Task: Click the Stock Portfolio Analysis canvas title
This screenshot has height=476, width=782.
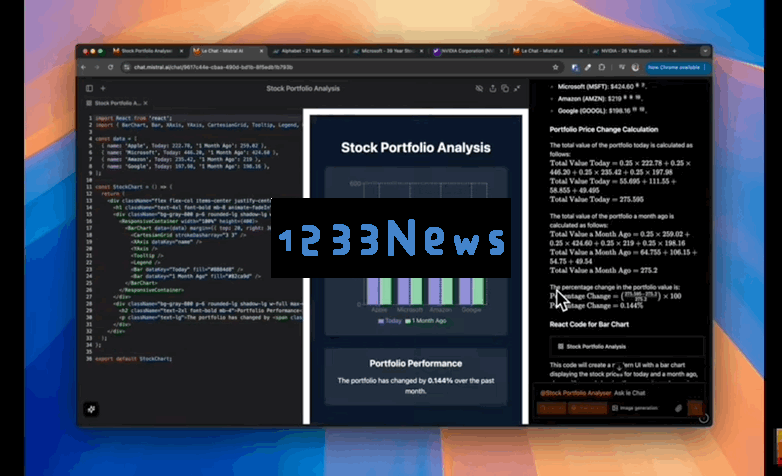Action: click(303, 88)
